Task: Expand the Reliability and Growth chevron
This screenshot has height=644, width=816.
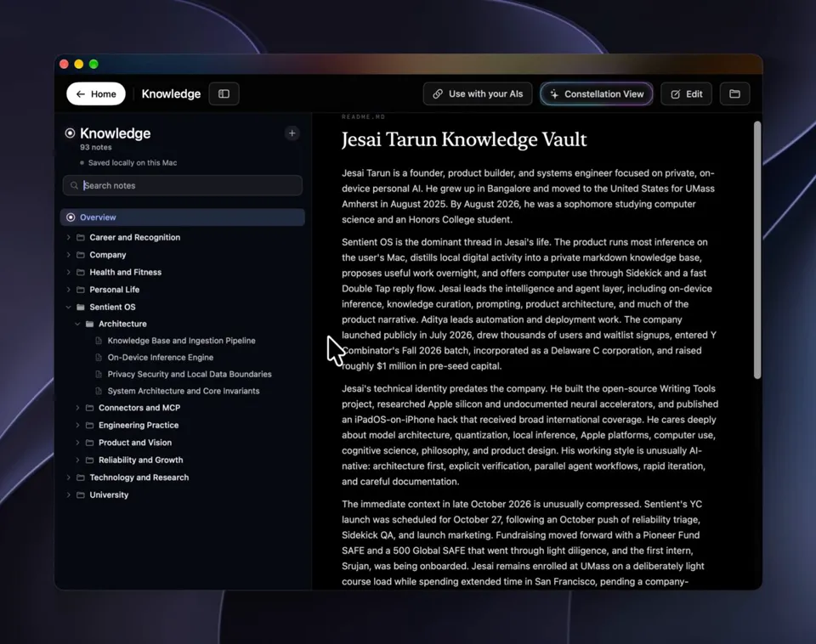Action: 77,460
